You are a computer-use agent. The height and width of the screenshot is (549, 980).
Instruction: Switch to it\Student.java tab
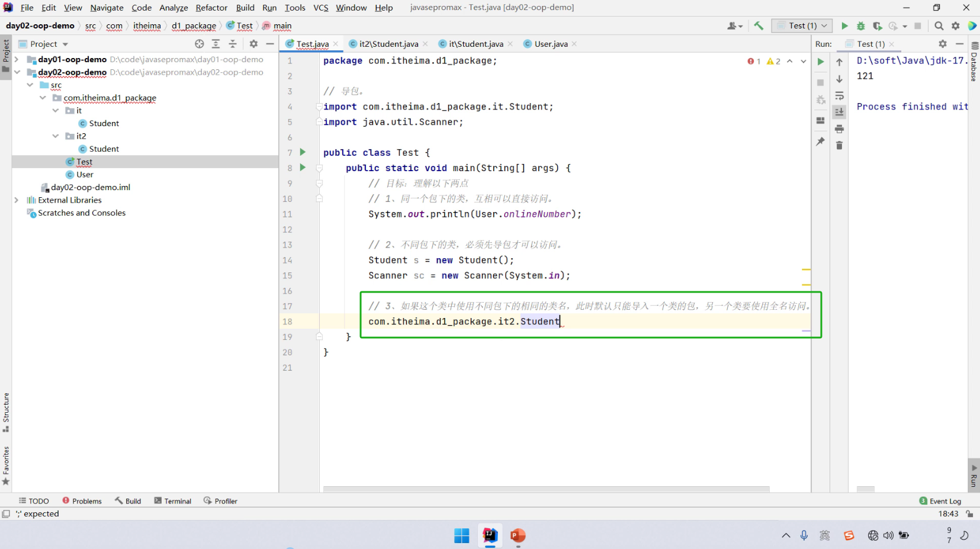(x=476, y=44)
